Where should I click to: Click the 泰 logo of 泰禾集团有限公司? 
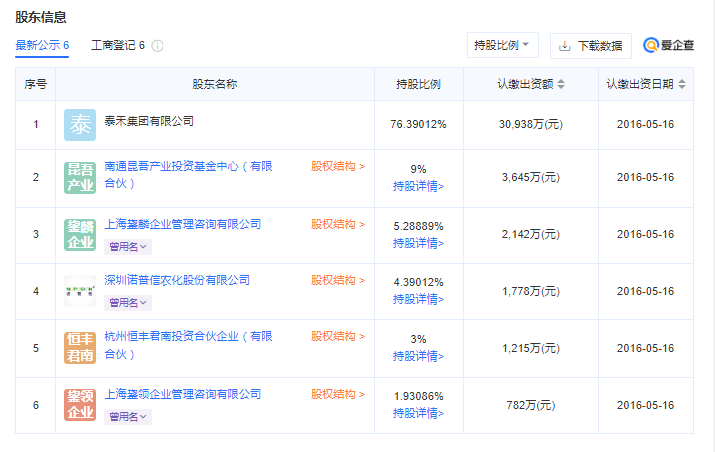80,125
